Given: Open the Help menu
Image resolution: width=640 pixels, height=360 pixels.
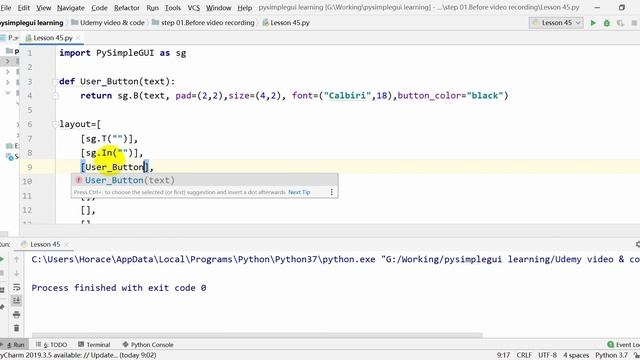Looking at the screenshot, I should click(x=244, y=8).
